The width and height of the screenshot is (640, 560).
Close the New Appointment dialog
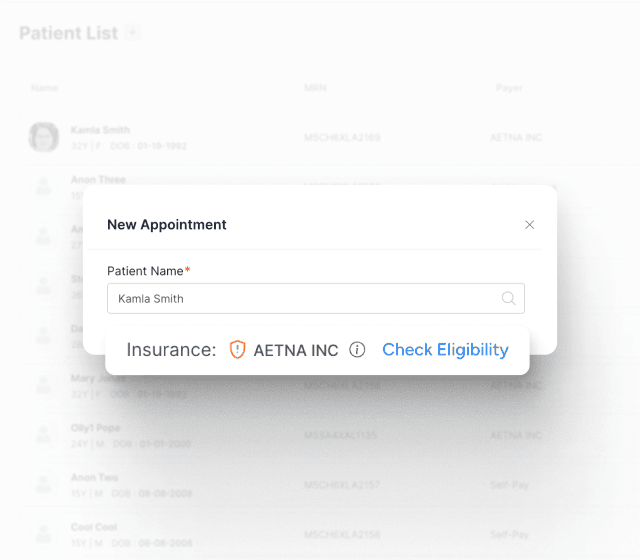[x=530, y=225]
